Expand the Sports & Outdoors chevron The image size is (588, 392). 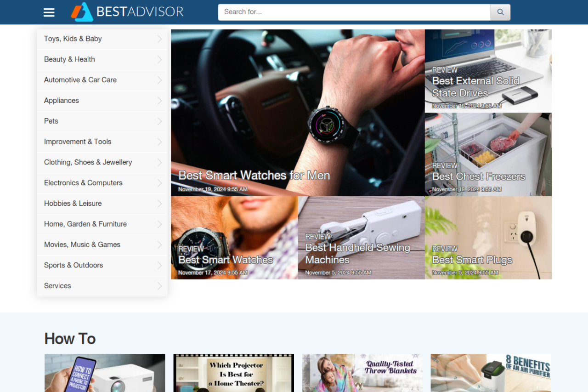[x=159, y=265]
